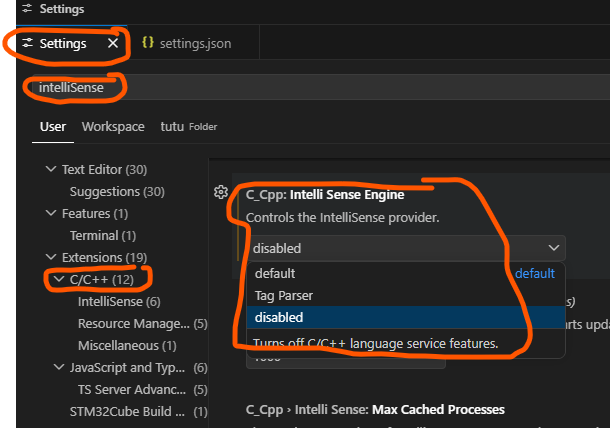Collapse the Extensions (19) tree section
Screen dimensions: 610x428
click(51, 257)
